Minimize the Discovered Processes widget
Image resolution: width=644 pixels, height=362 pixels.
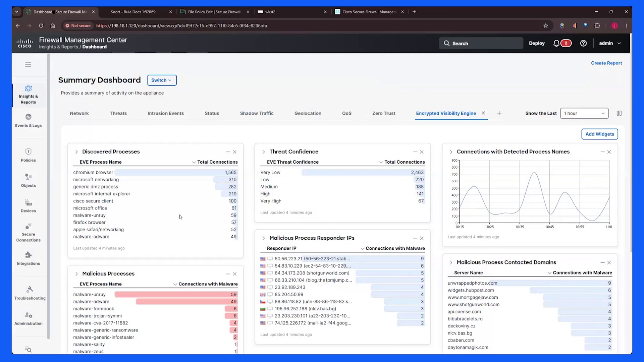(228, 152)
